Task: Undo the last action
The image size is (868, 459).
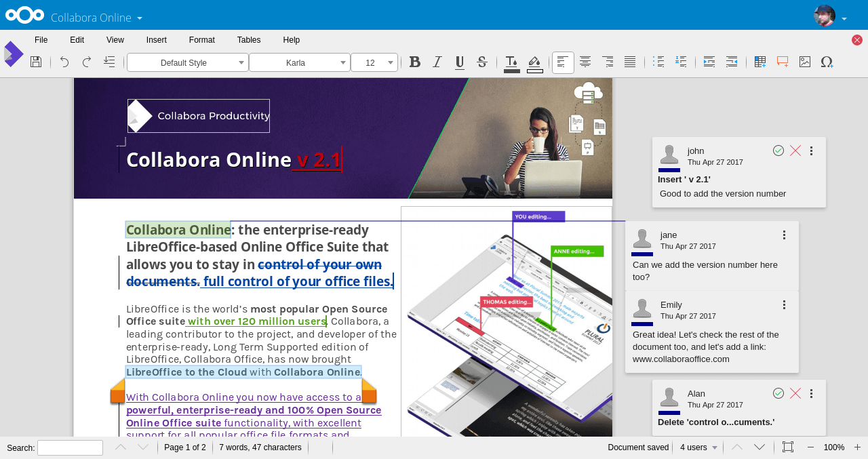Action: coord(64,62)
